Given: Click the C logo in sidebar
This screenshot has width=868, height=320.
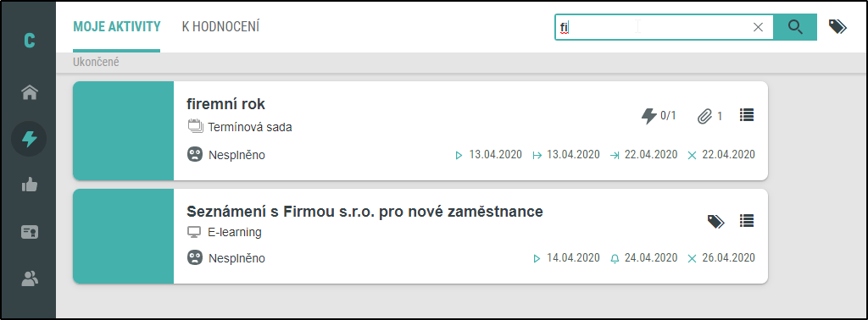Looking at the screenshot, I should tap(30, 41).
